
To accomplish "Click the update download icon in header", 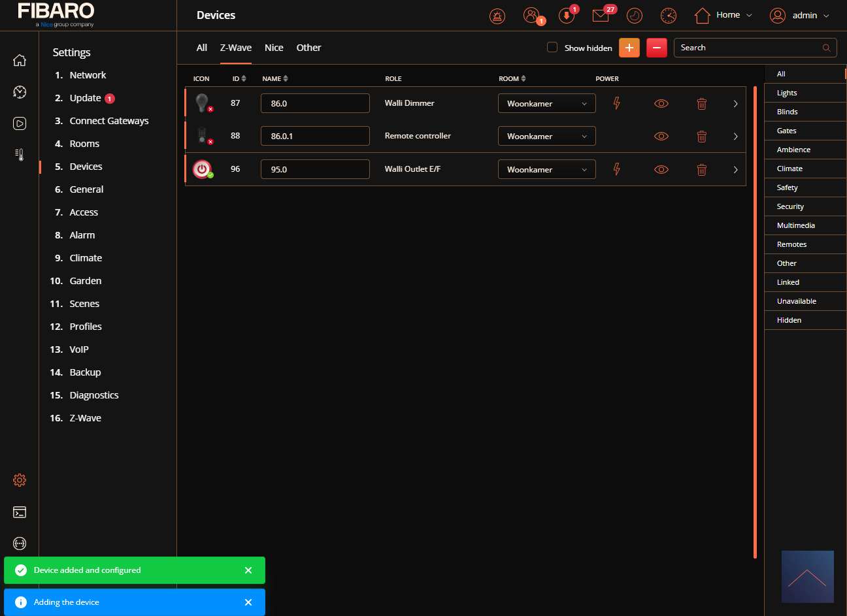I will [x=566, y=16].
